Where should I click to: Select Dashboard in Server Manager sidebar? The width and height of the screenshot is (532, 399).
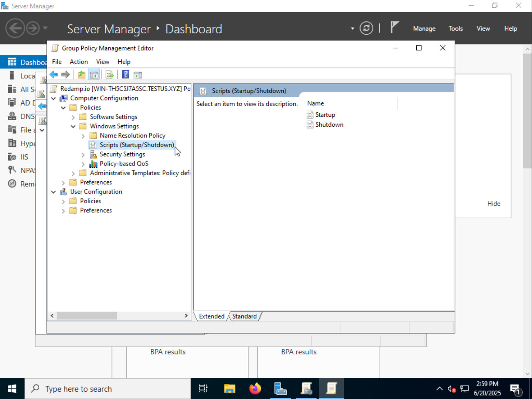pyautogui.click(x=24, y=62)
